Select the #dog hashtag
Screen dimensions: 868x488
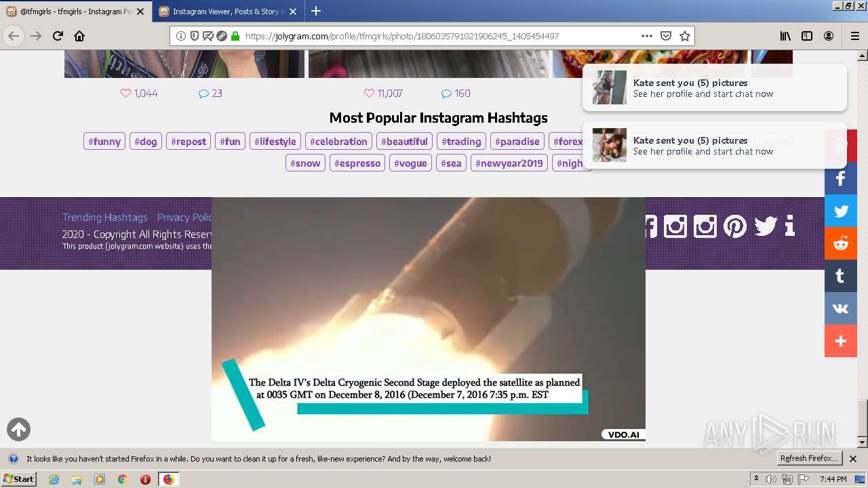[146, 142]
